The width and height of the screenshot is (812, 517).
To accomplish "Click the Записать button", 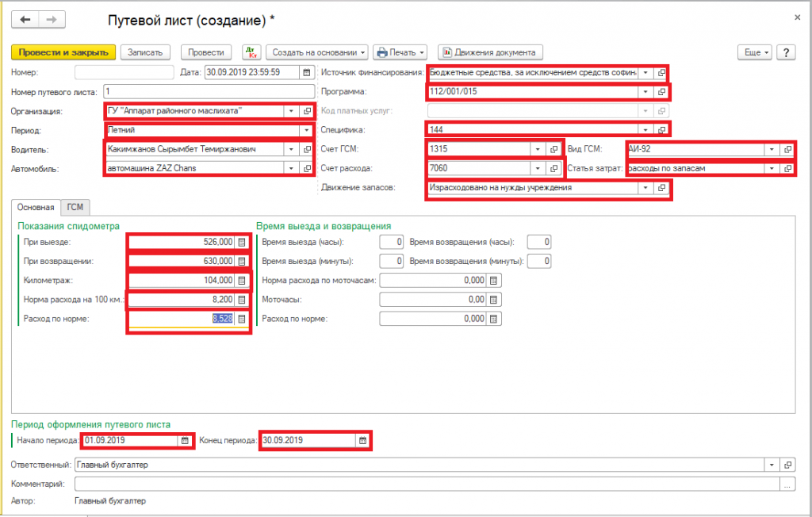I will [x=145, y=52].
